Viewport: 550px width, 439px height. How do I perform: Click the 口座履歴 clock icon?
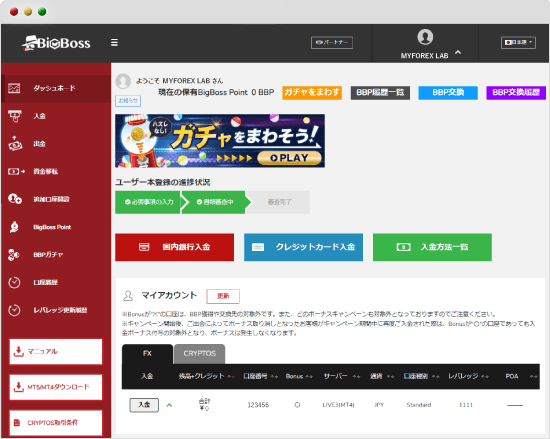14,282
